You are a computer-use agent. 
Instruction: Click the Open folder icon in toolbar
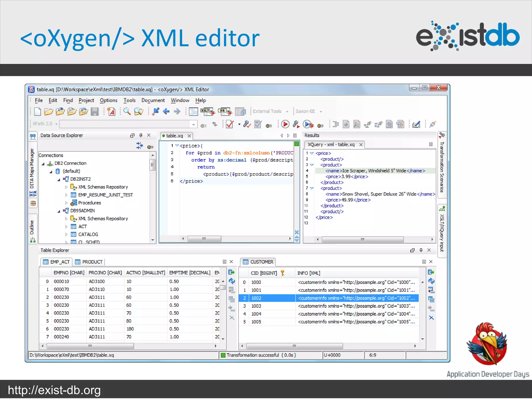[x=49, y=112]
